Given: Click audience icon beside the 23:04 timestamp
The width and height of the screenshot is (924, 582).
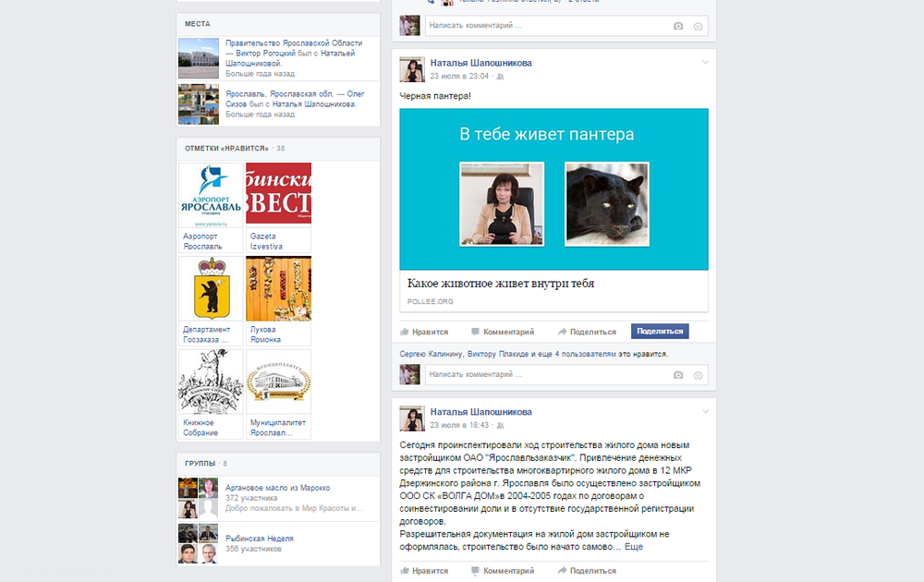Looking at the screenshot, I should [500, 77].
